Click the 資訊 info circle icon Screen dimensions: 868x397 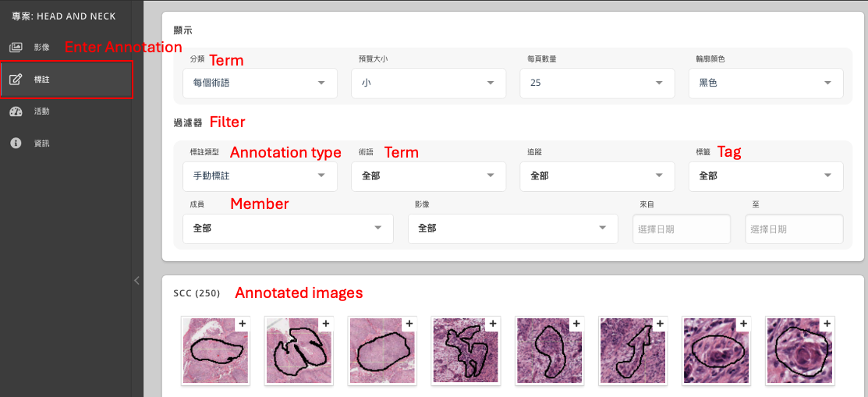[16, 144]
